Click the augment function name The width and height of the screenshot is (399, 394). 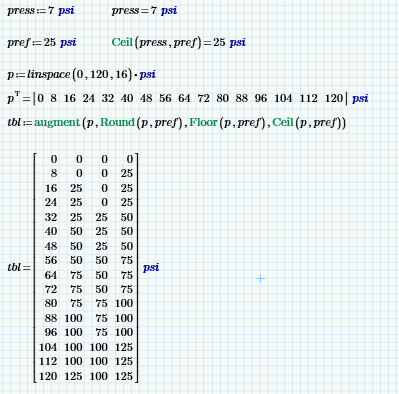tap(57, 123)
